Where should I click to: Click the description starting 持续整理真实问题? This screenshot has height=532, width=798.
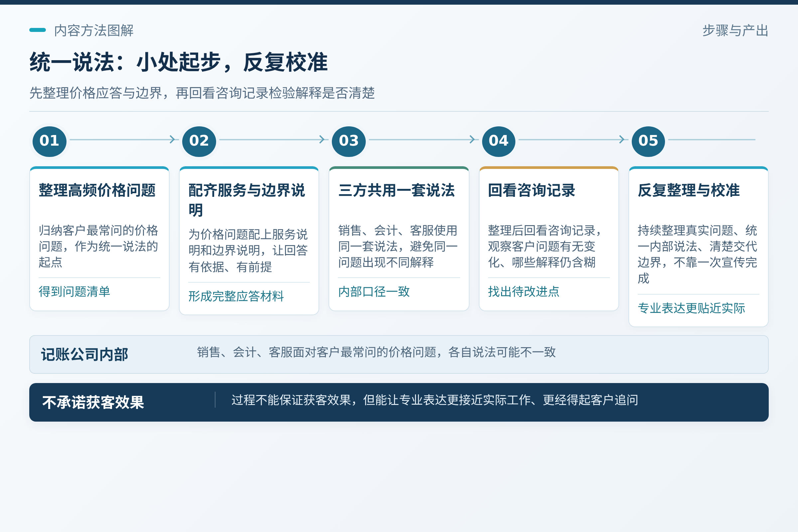(698, 254)
